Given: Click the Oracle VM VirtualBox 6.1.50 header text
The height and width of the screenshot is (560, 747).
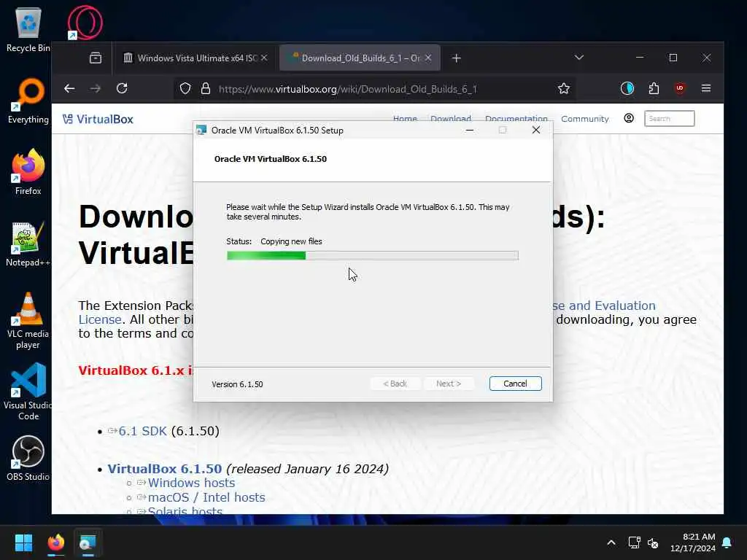Looking at the screenshot, I should click(x=271, y=159).
